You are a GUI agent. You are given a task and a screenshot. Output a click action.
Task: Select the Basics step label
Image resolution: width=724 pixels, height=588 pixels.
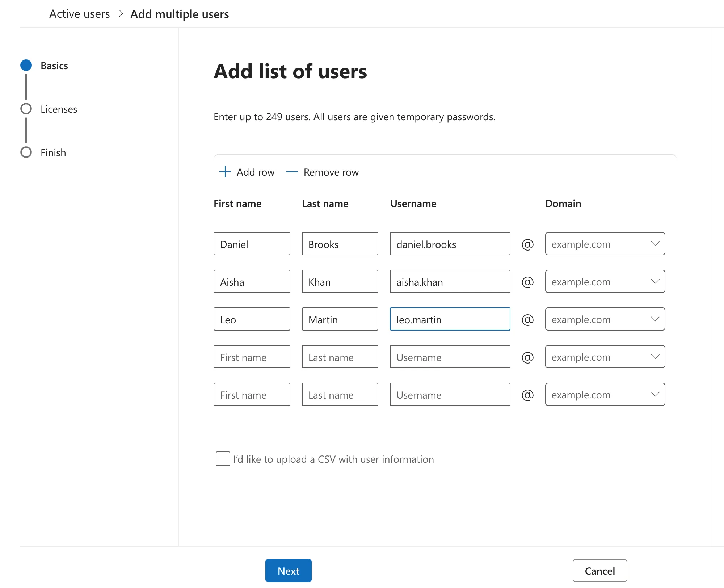[54, 66]
